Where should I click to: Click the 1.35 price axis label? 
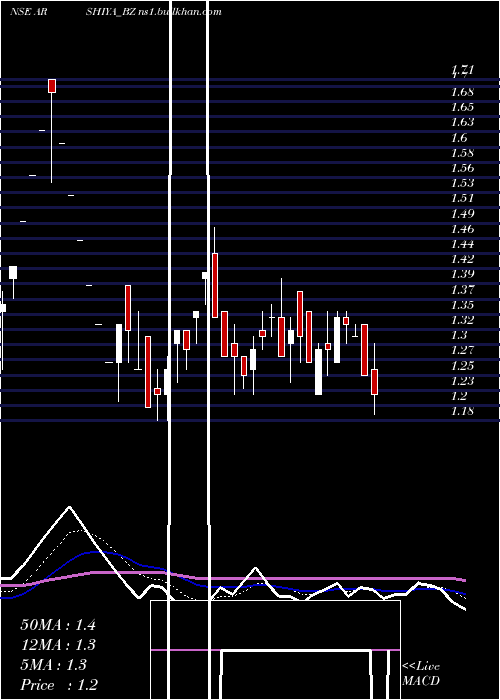(462, 305)
